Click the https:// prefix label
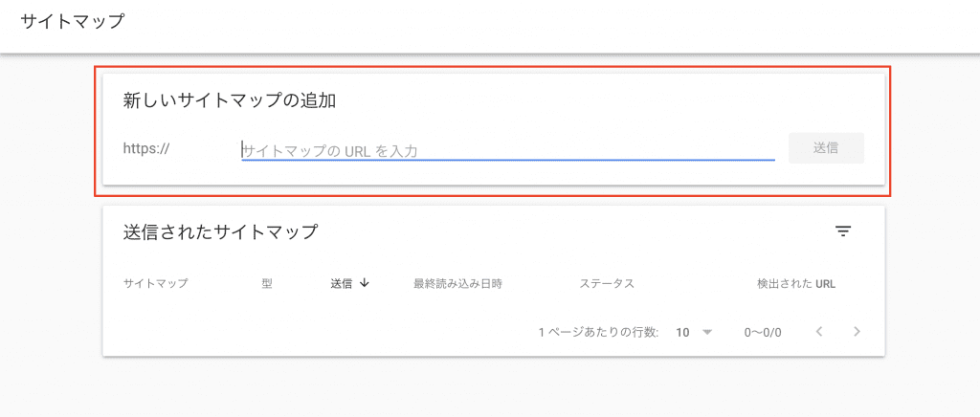 (146, 148)
